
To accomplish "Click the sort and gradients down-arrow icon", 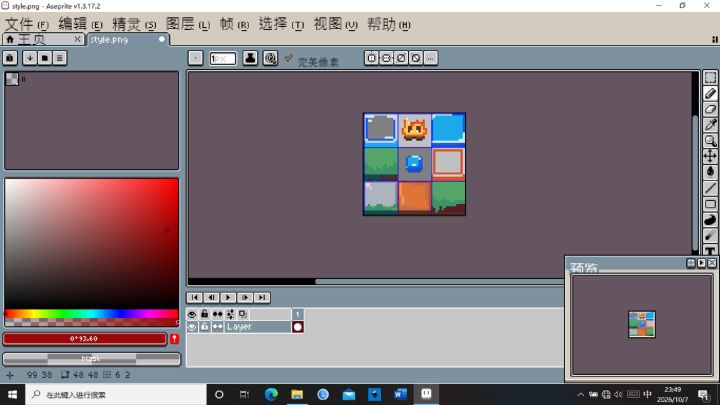I will pyautogui.click(x=30, y=58).
